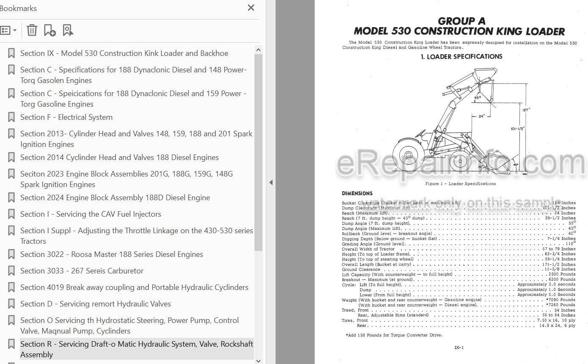Viewport: 588px width, 364px height.
Task: Click bookmark icon beside Section D
Action: (11, 304)
